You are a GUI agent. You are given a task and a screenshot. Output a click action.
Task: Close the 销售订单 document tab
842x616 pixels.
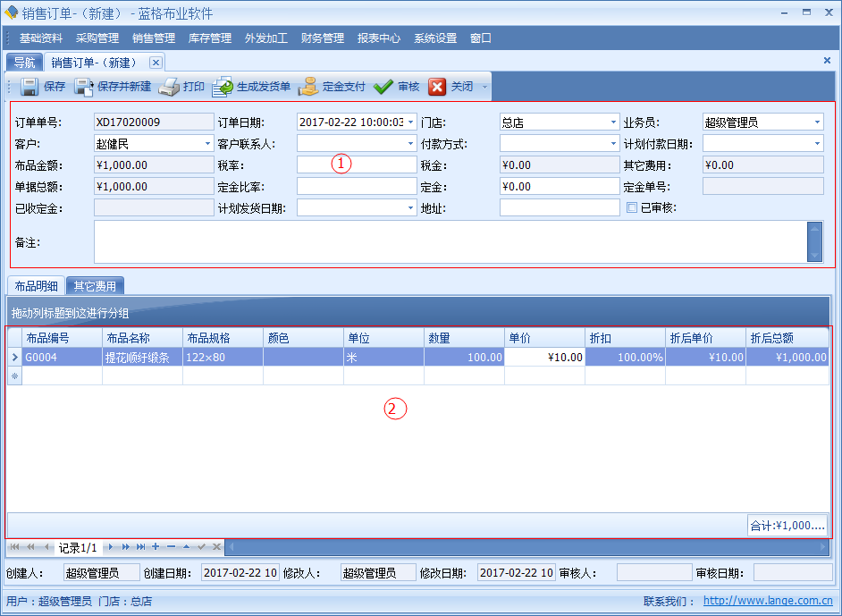[x=156, y=63]
